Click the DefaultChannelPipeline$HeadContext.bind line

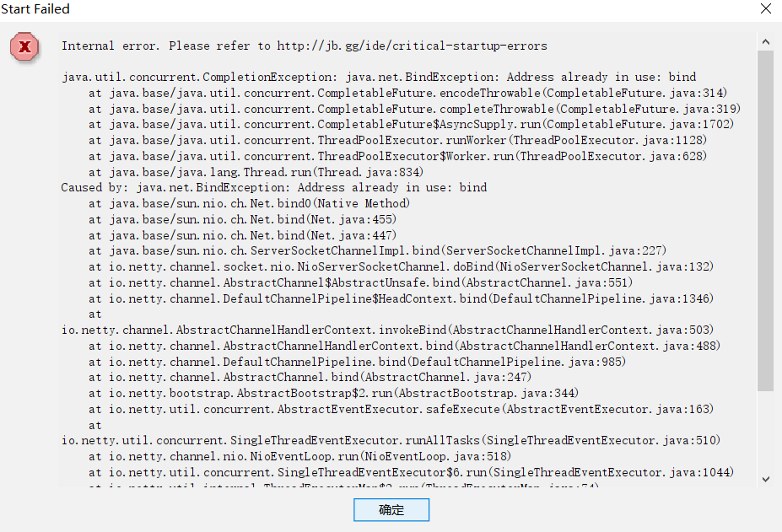point(401,298)
